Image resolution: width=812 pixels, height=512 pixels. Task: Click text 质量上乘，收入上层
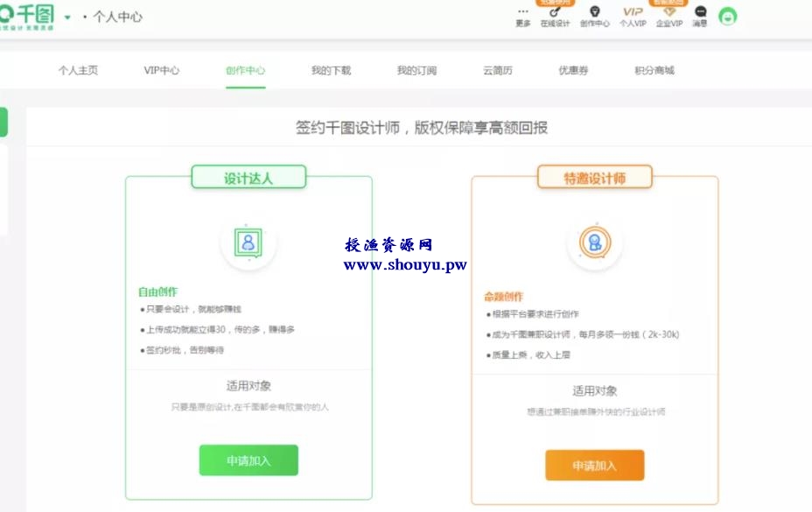tap(531, 355)
